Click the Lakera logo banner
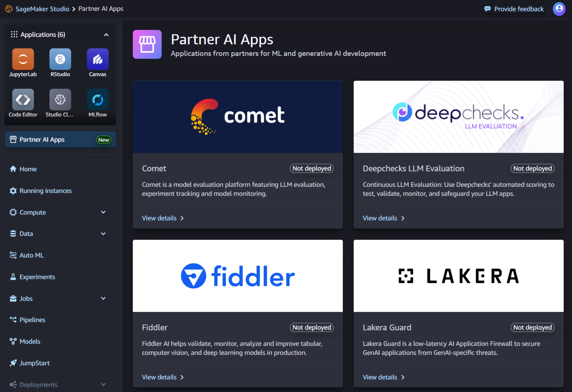 (458, 276)
